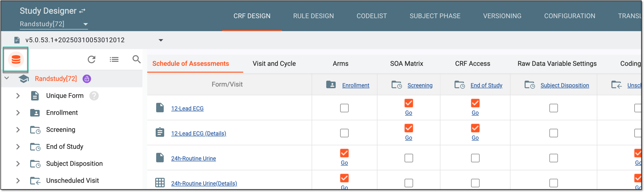Open the VERSIONING tab
The width and height of the screenshot is (644, 192).
coord(502,16)
